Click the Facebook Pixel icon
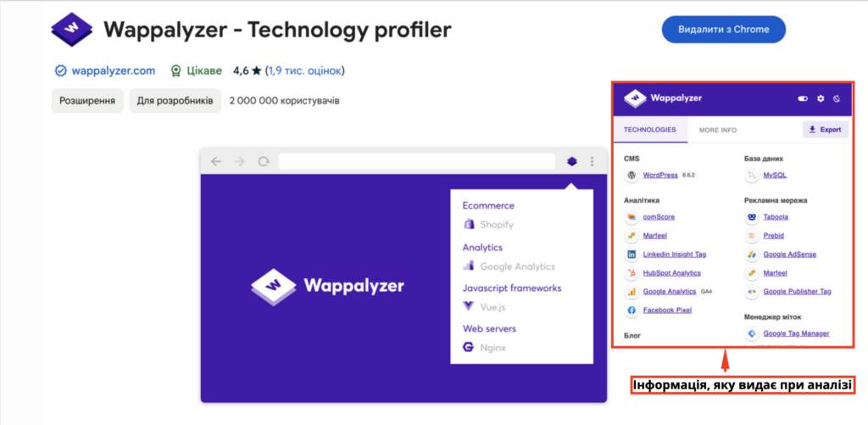Screen dimensions: 868x425 (632, 310)
